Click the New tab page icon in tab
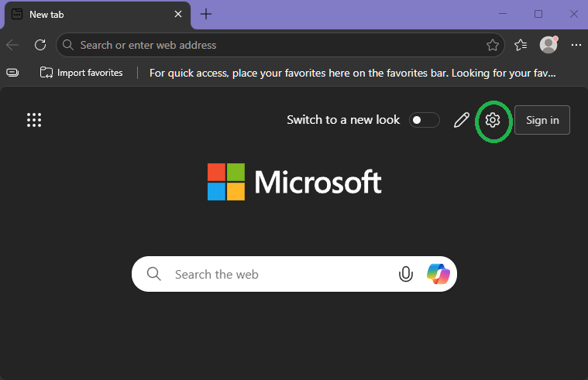Image resolution: width=588 pixels, height=380 pixels. click(x=17, y=14)
